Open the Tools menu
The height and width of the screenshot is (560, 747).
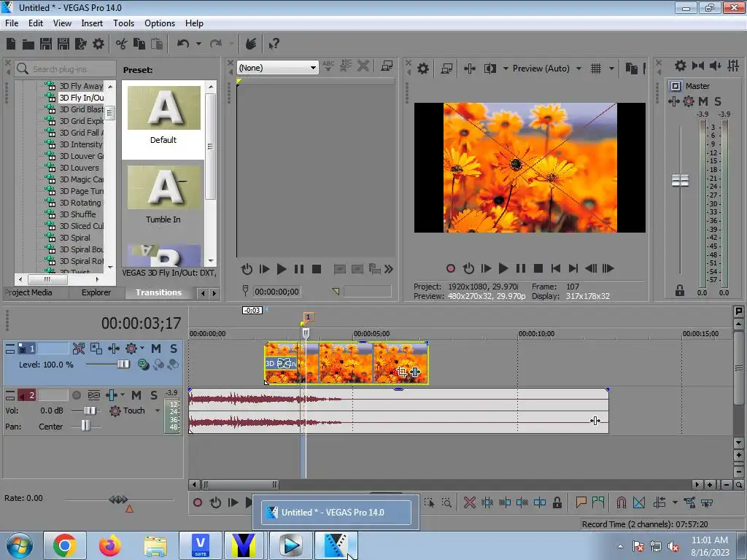[123, 23]
